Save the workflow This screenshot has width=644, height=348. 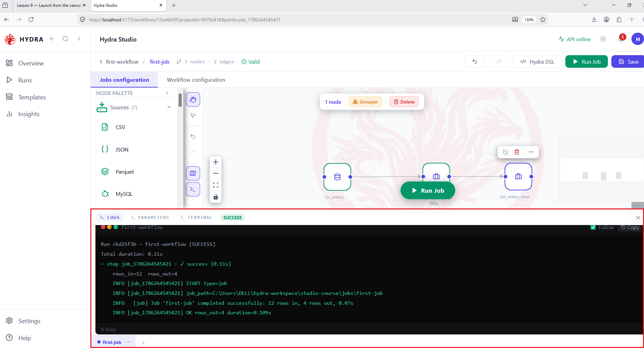click(x=628, y=62)
